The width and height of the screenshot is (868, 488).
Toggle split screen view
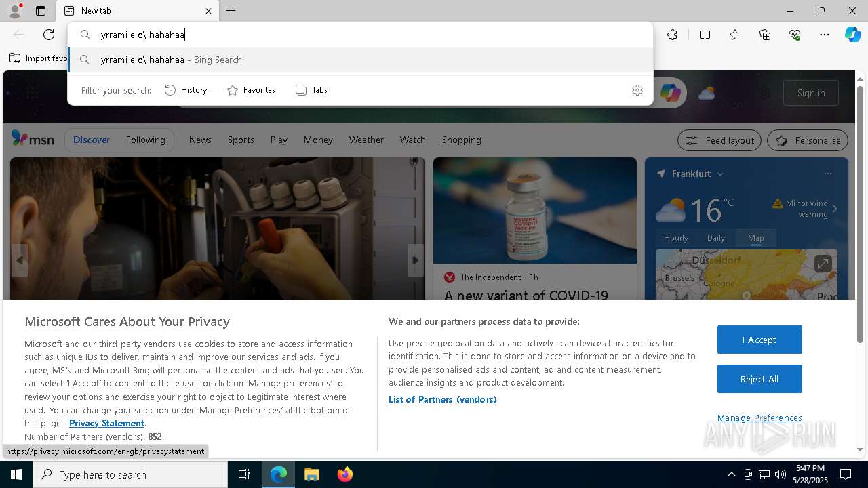click(x=705, y=35)
